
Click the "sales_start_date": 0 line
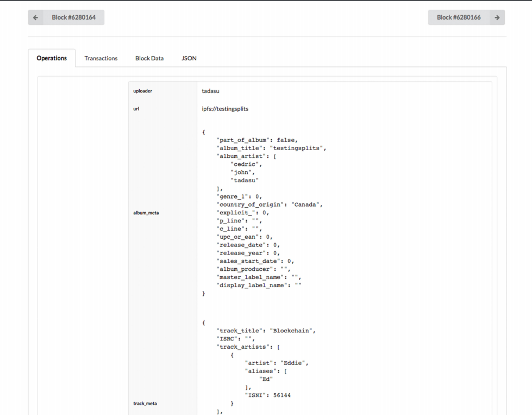255,261
